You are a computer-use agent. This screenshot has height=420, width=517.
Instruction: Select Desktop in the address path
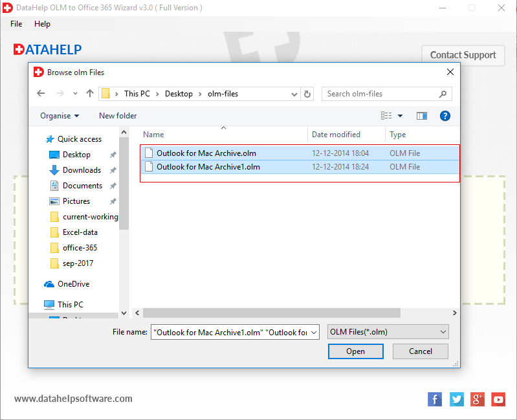pos(179,94)
